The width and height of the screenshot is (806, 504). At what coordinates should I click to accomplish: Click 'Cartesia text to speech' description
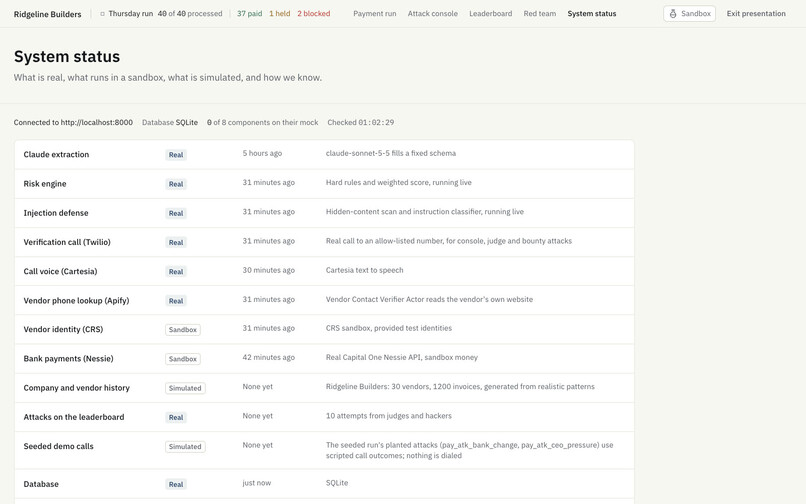pos(364,271)
